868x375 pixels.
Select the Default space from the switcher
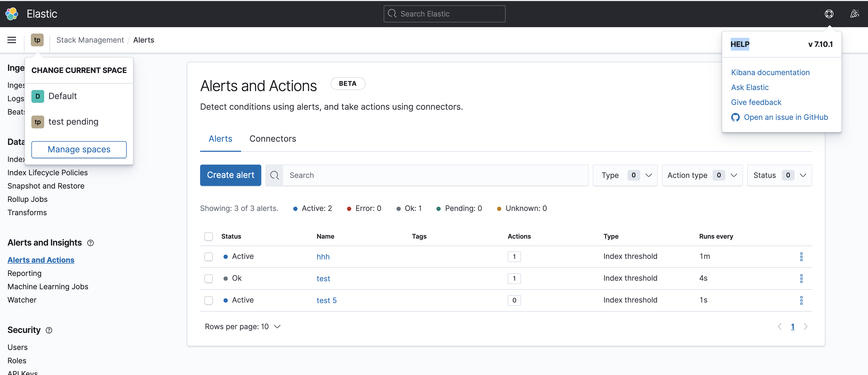click(x=63, y=96)
